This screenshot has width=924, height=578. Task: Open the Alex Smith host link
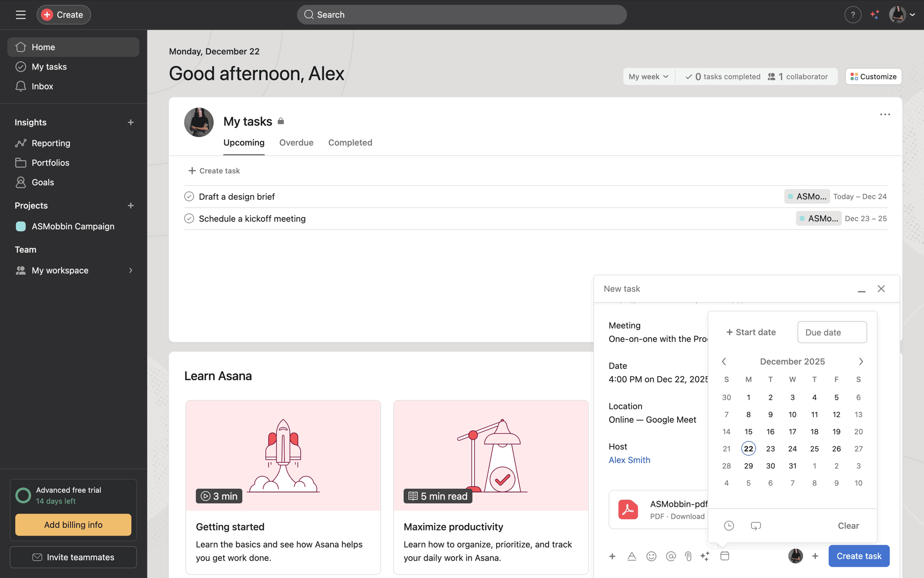[x=629, y=460]
